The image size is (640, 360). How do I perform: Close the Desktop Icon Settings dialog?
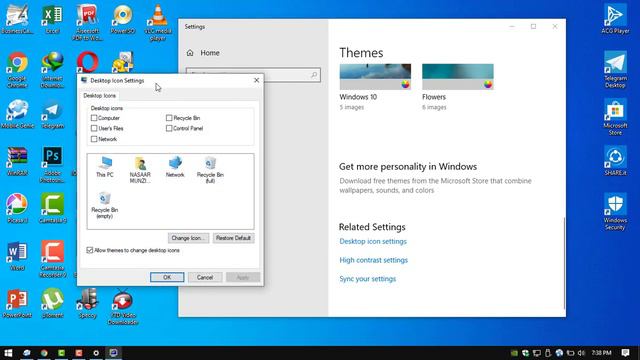(256, 80)
